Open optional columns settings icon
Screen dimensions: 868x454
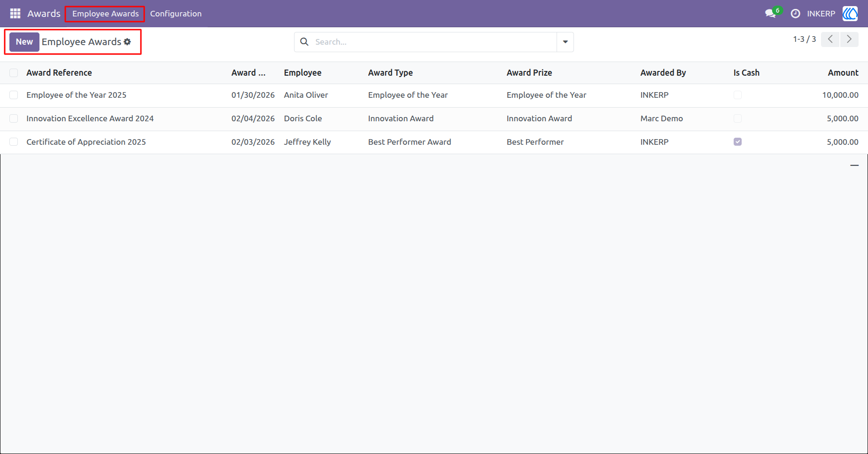coord(854,165)
